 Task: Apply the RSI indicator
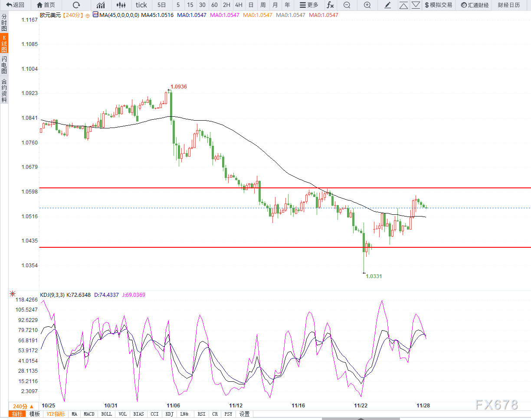201,414
